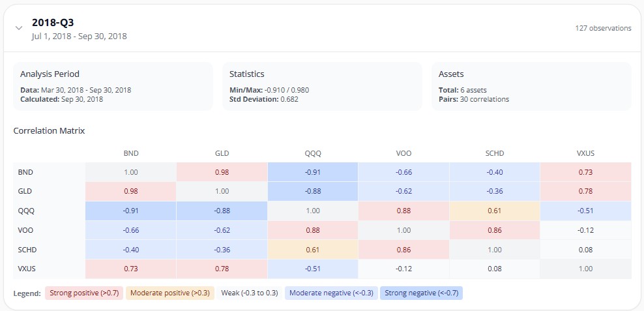The image size is (644, 311).
Task: Click the SCHD row, VXUS column cell 0.08
Action: [x=586, y=249]
